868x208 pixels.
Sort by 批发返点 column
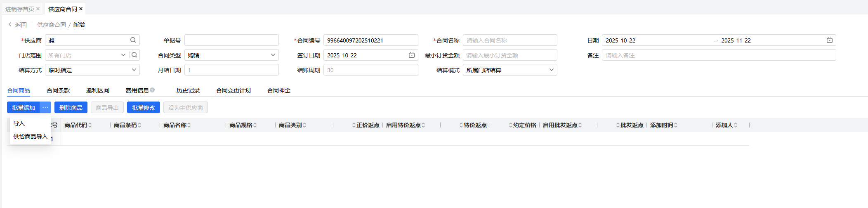(618, 125)
